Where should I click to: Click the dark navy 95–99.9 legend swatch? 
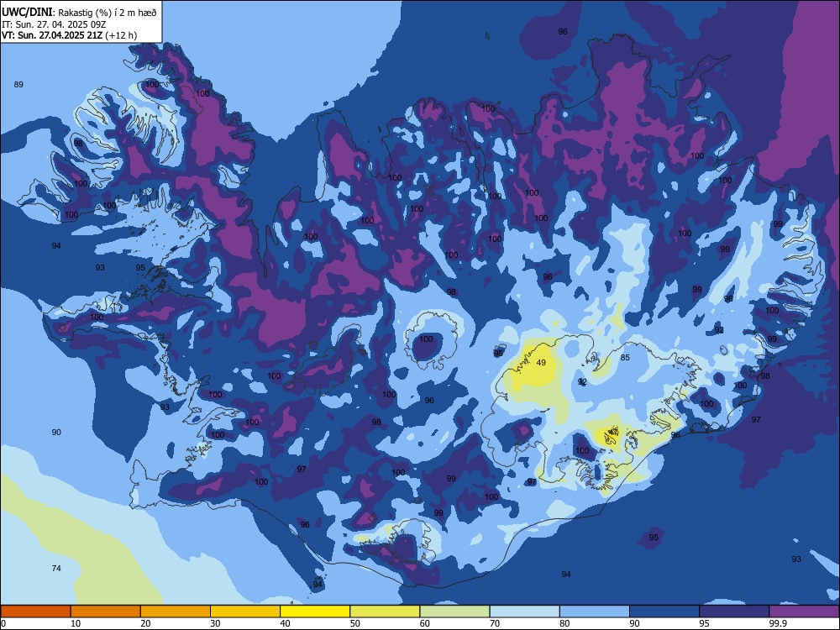point(734,612)
